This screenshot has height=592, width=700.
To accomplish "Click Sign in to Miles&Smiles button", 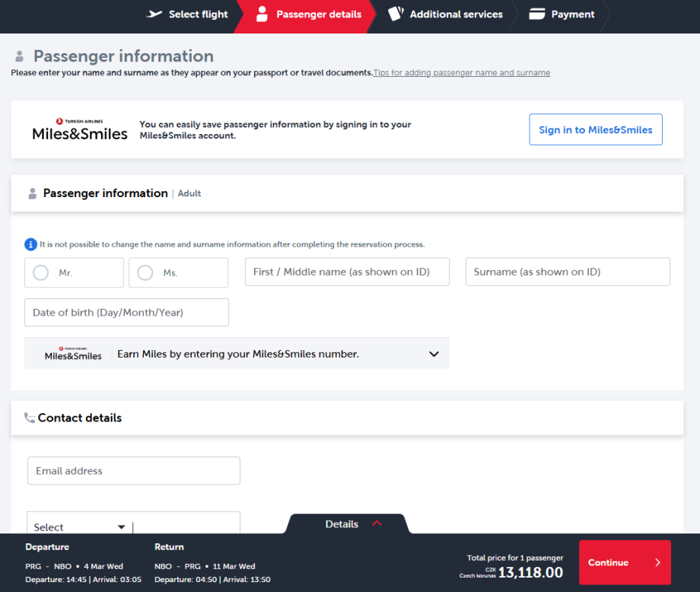I will point(596,129).
